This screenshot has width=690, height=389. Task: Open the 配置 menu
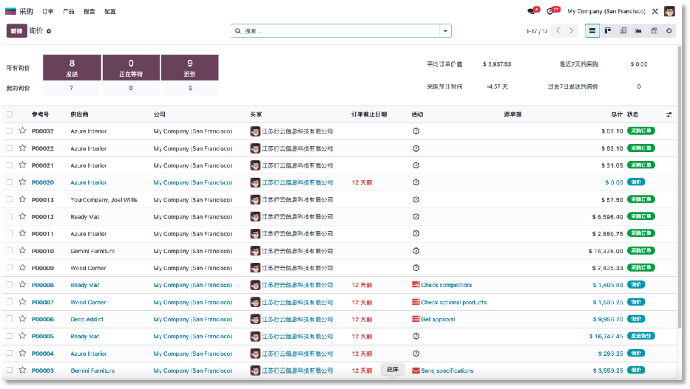point(110,11)
